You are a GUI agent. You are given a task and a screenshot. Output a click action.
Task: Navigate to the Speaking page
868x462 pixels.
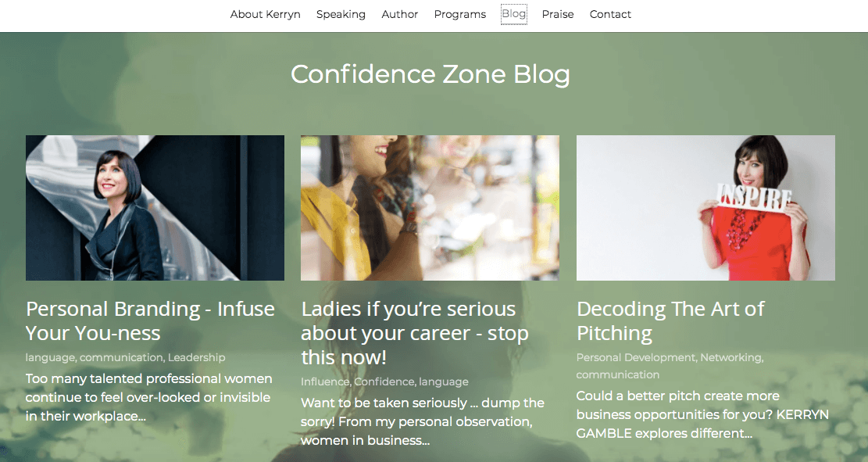(341, 14)
